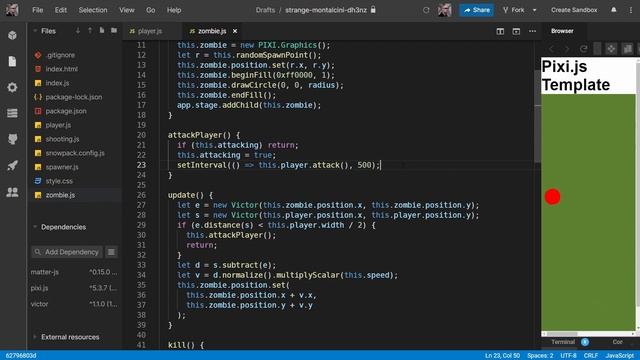Screen dimensions: 640x360
Task: Click the Drafts breadcrumb link
Action: 265,10
